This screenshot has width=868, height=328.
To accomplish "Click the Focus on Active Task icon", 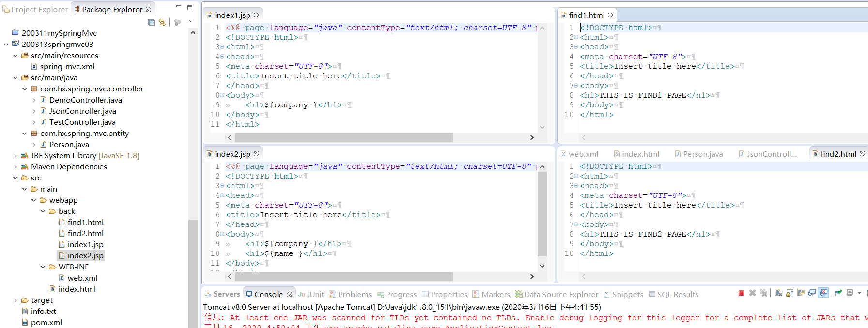I will 177,22.
